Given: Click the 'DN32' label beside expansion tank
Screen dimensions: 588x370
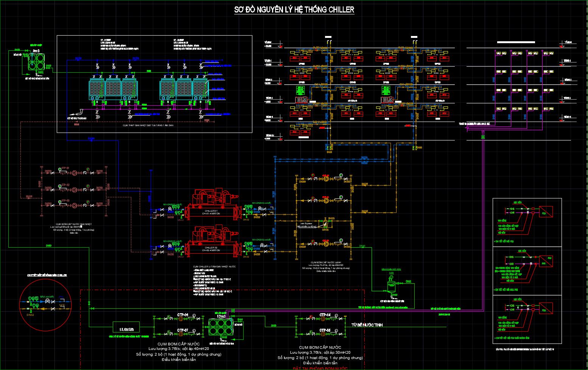Looking at the screenshot, I should (409, 281).
